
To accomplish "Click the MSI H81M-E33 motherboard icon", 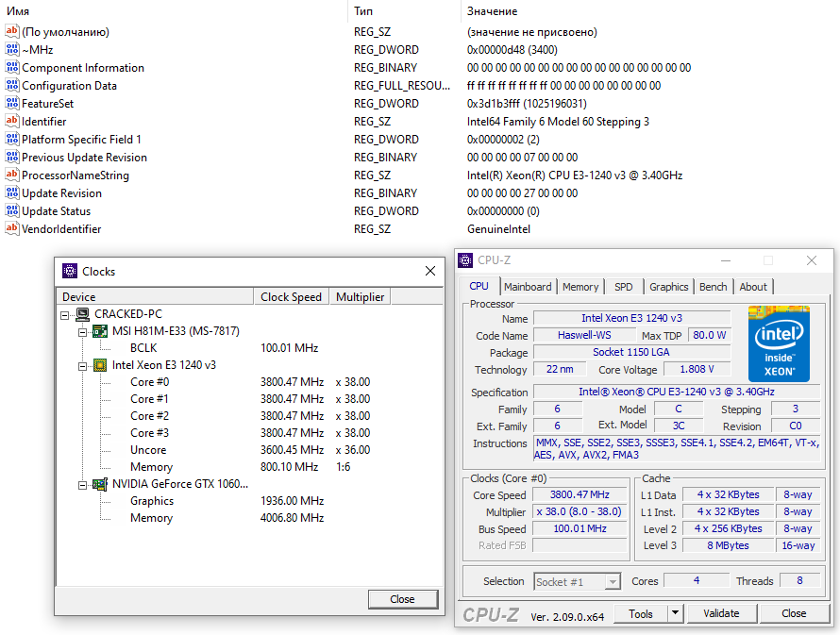I will coord(100,331).
